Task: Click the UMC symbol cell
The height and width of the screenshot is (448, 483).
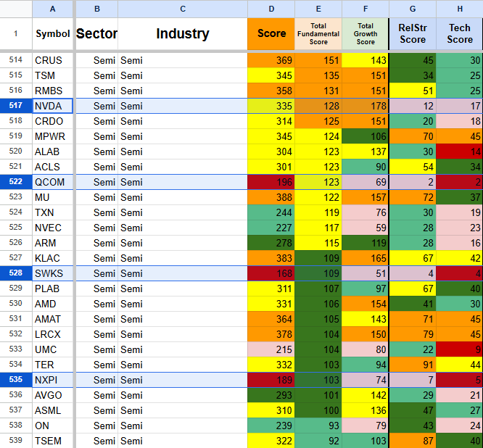Action: 53,349
